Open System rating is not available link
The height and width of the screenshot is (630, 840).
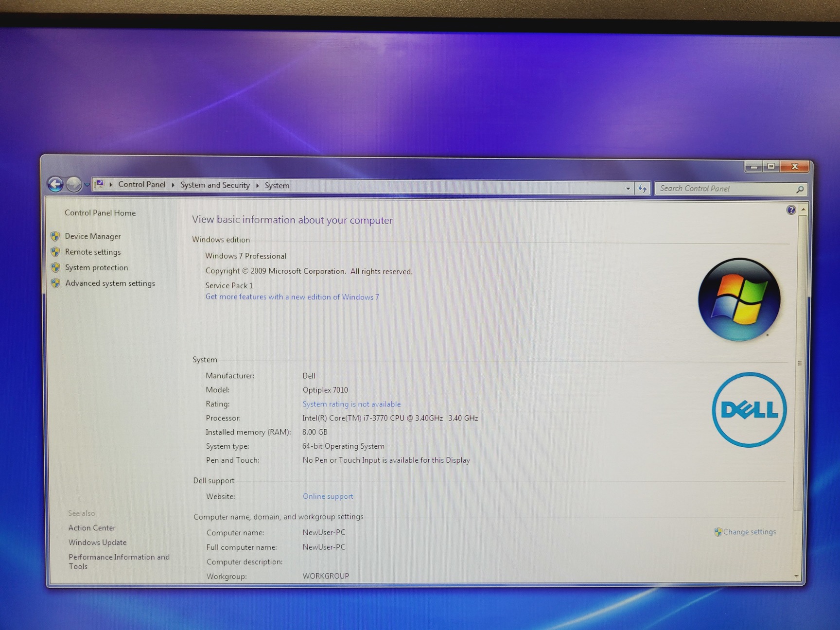(x=351, y=404)
